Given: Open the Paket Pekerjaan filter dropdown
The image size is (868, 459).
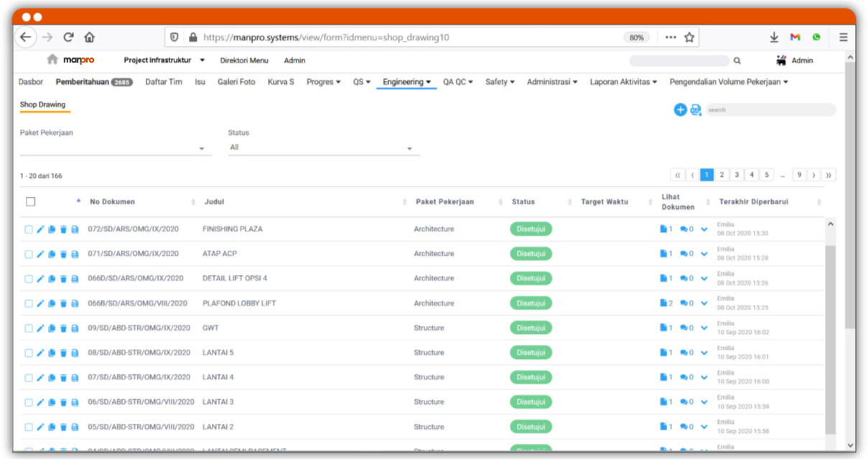Looking at the screenshot, I should tap(116, 148).
